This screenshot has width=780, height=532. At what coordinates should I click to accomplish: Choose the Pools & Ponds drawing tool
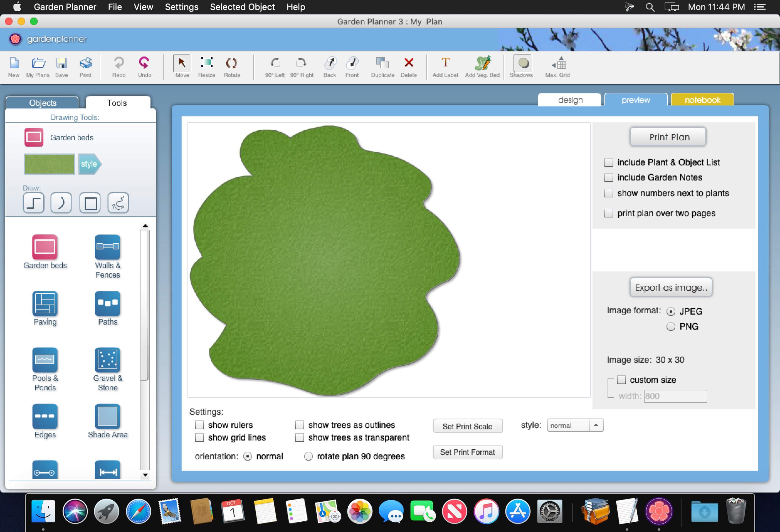(x=45, y=360)
